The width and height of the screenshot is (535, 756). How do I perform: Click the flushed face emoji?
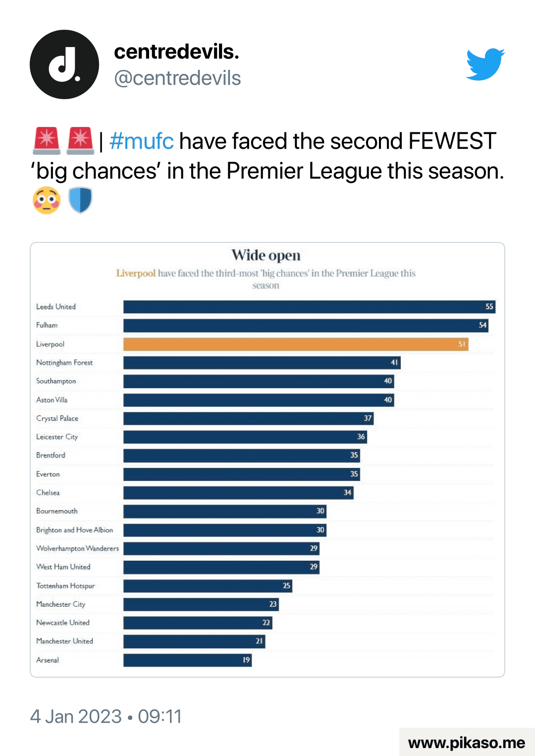click(47, 200)
